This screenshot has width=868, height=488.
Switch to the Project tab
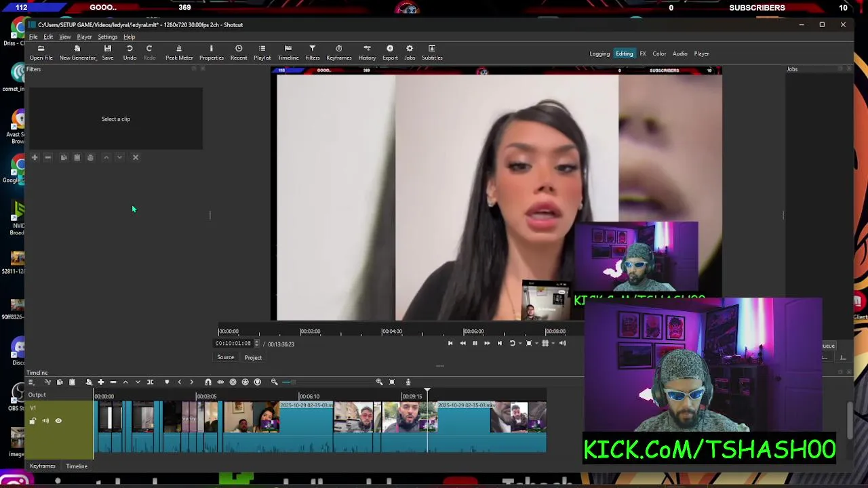(253, 357)
